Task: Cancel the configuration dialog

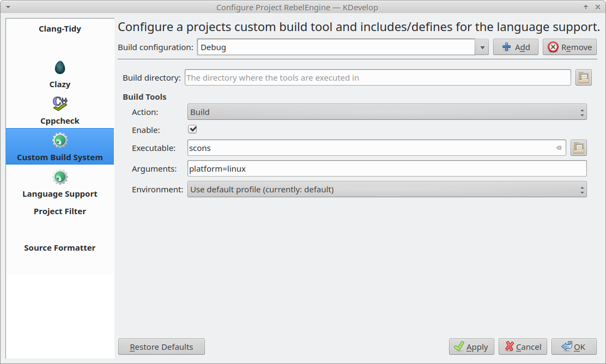Action: click(523, 347)
